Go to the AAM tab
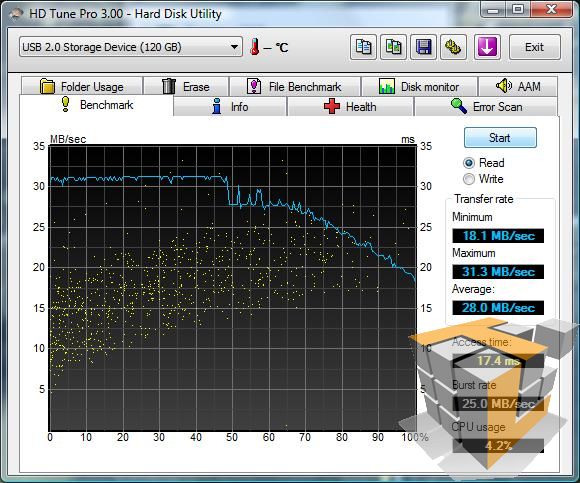 518,86
